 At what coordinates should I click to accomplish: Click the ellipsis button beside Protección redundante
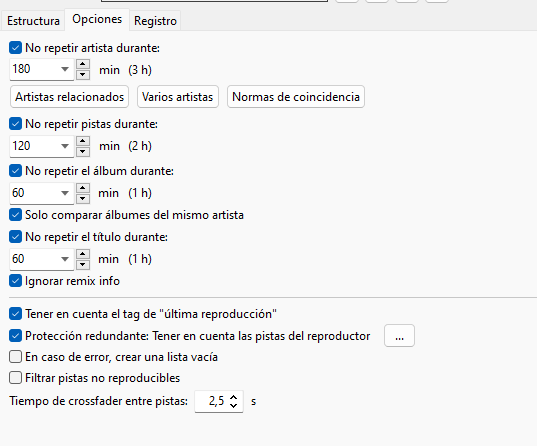[399, 336]
